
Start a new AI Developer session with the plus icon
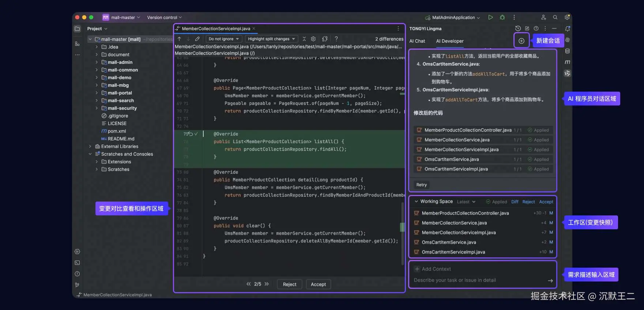521,41
